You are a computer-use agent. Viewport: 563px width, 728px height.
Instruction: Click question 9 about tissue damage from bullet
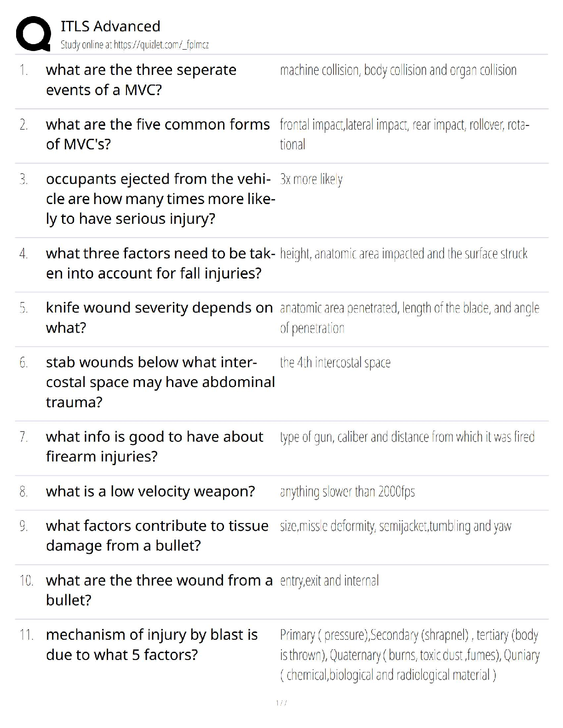pyautogui.click(x=157, y=535)
